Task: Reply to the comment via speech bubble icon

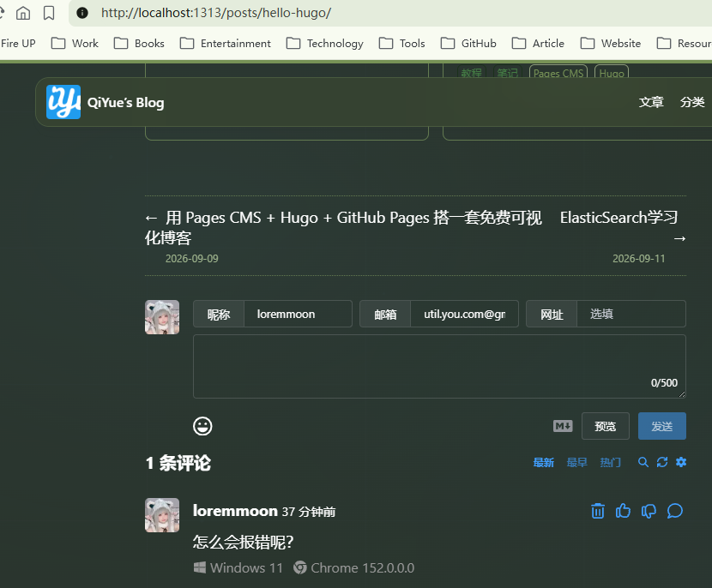Action: pos(675,511)
